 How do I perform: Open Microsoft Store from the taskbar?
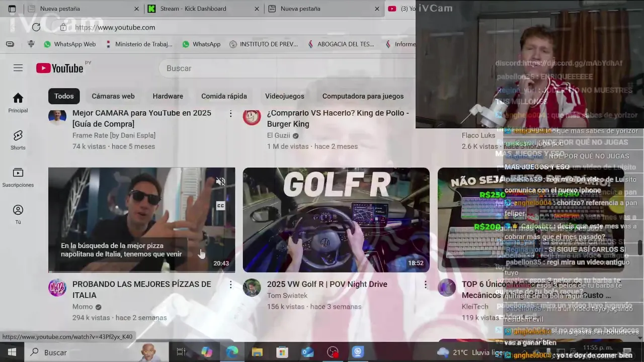tap(282, 352)
